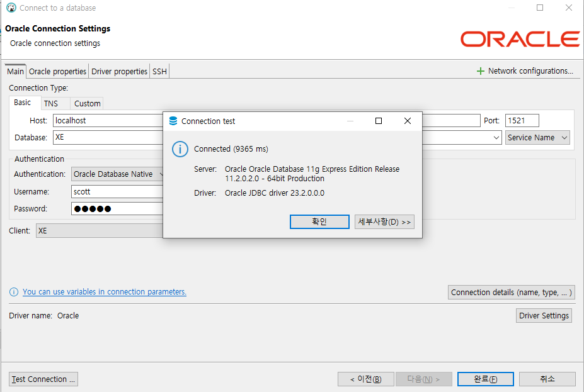
Task: Click the 'Connected (9365 ms)' text
Action: tap(231, 148)
